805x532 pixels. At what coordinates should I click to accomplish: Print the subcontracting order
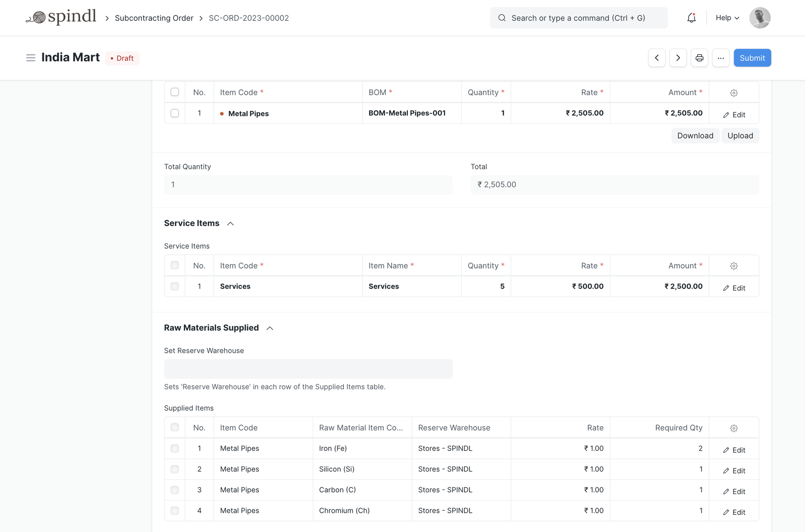(699, 58)
